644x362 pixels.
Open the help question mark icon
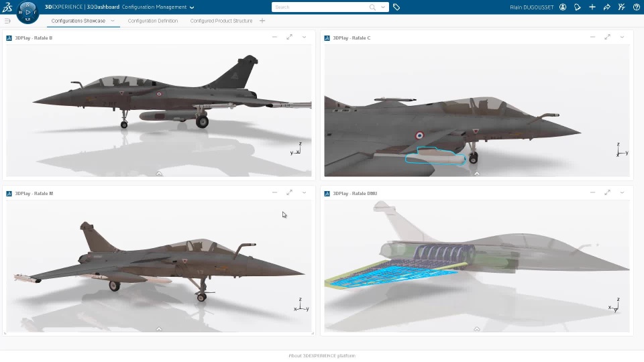[x=636, y=7]
